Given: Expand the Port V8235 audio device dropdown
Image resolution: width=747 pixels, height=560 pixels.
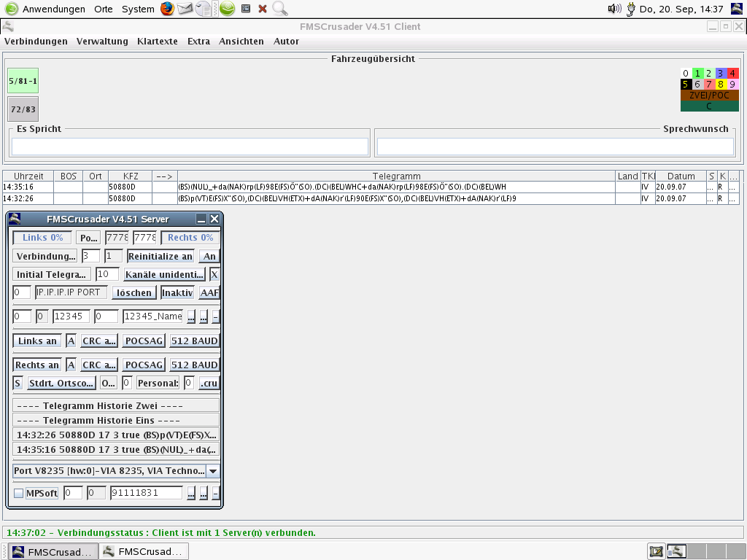Looking at the screenshot, I should 213,471.
